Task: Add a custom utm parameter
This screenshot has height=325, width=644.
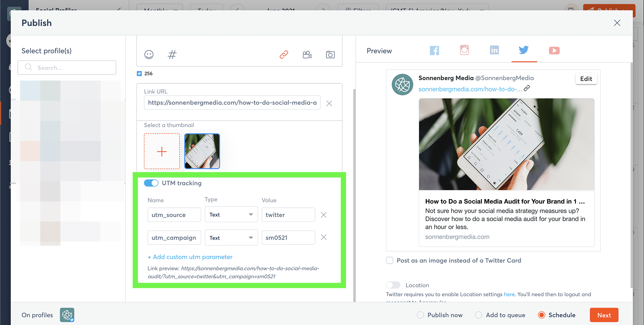Action: [190, 257]
